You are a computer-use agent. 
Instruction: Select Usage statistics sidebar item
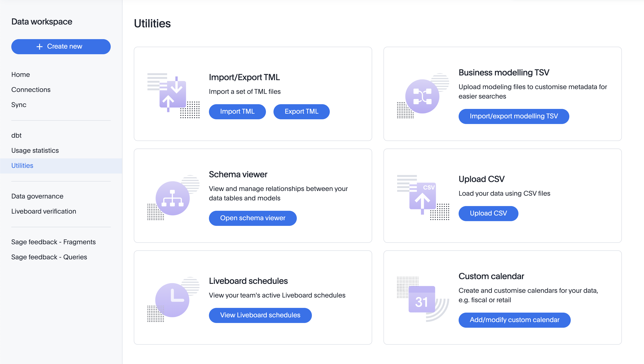tap(35, 150)
